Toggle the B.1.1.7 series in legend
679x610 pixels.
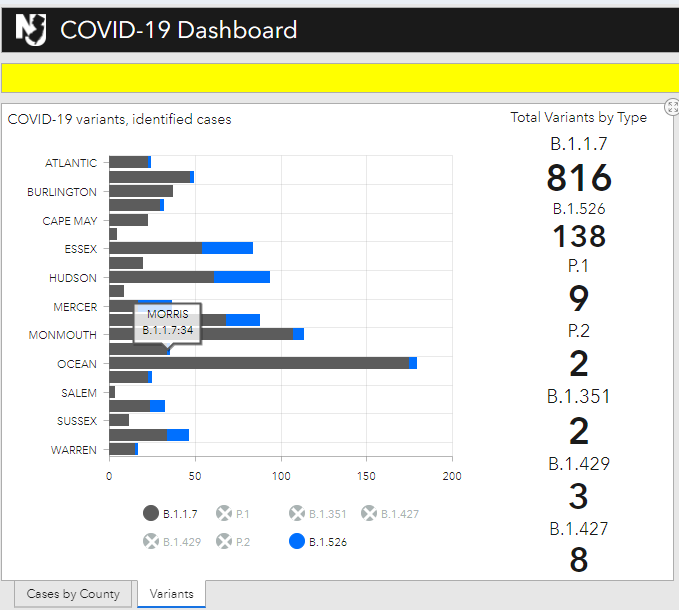click(x=151, y=514)
